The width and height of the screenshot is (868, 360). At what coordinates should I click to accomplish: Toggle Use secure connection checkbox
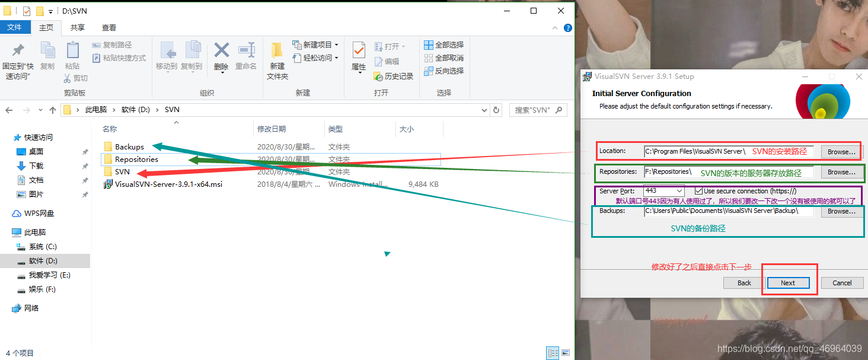[698, 191]
